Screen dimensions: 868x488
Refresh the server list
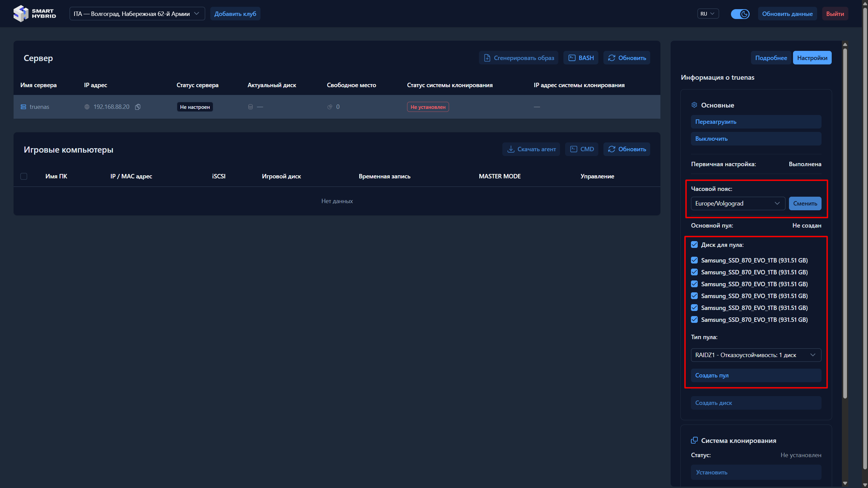[x=626, y=58]
